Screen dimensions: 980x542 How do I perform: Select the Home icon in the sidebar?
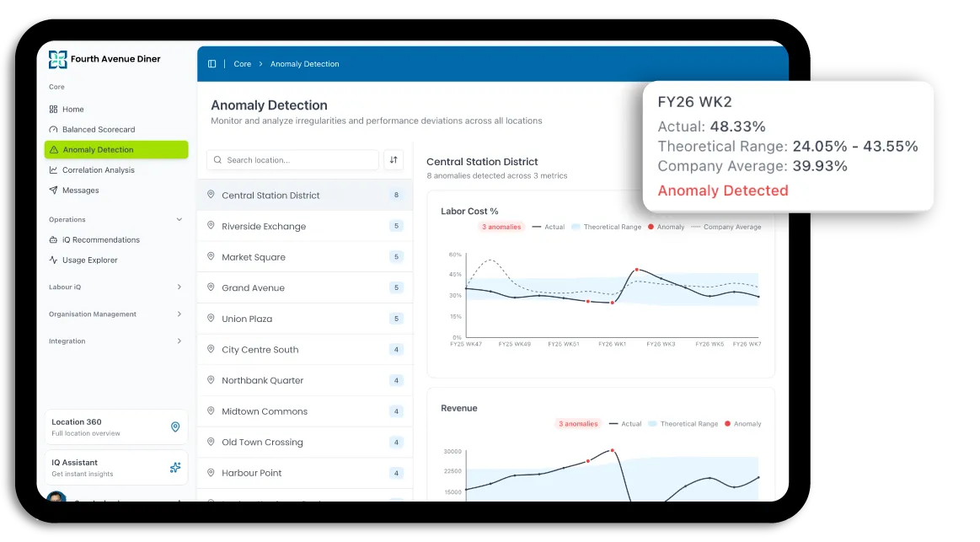click(54, 109)
